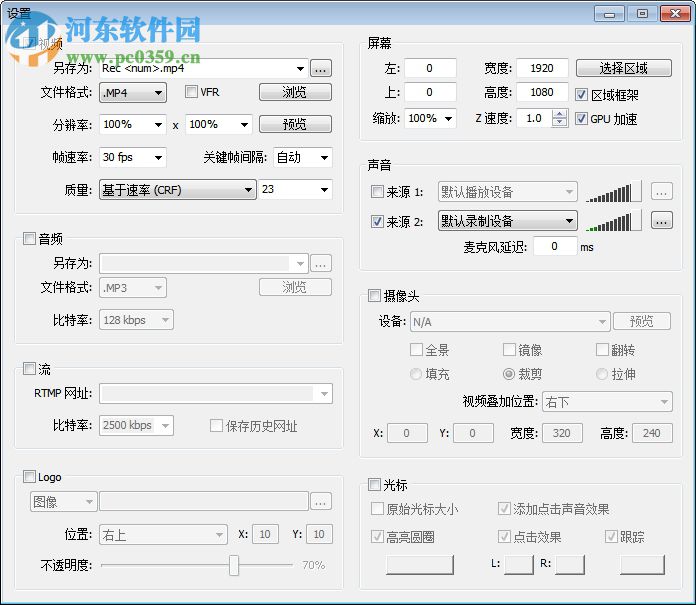
Task: Open video 文件格式 .MP4 dropdown
Action: [x=133, y=93]
